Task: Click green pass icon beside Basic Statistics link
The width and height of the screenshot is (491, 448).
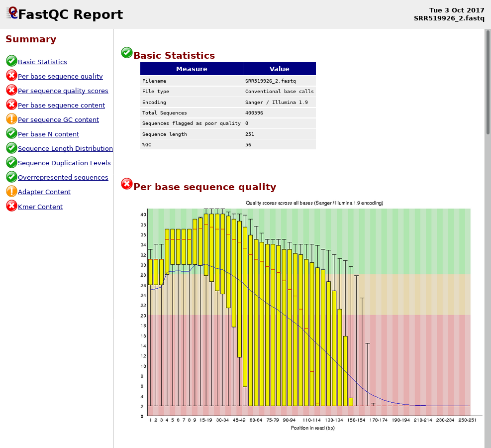Action: 11,61
